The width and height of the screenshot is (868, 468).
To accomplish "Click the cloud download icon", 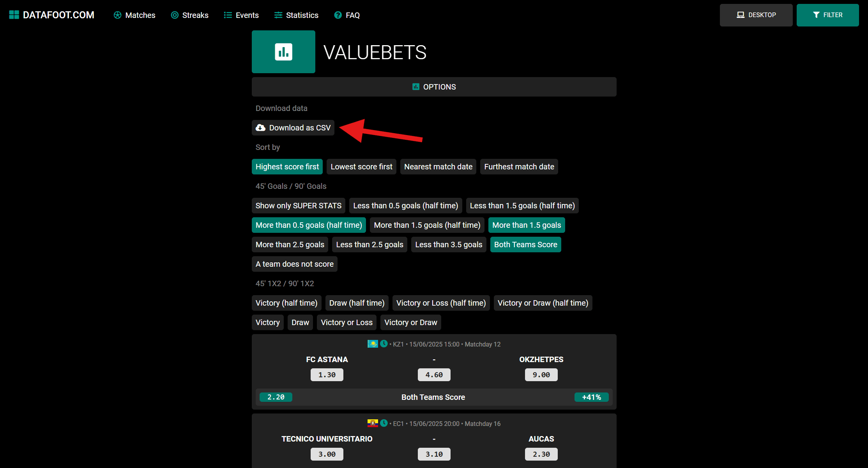I will point(260,128).
